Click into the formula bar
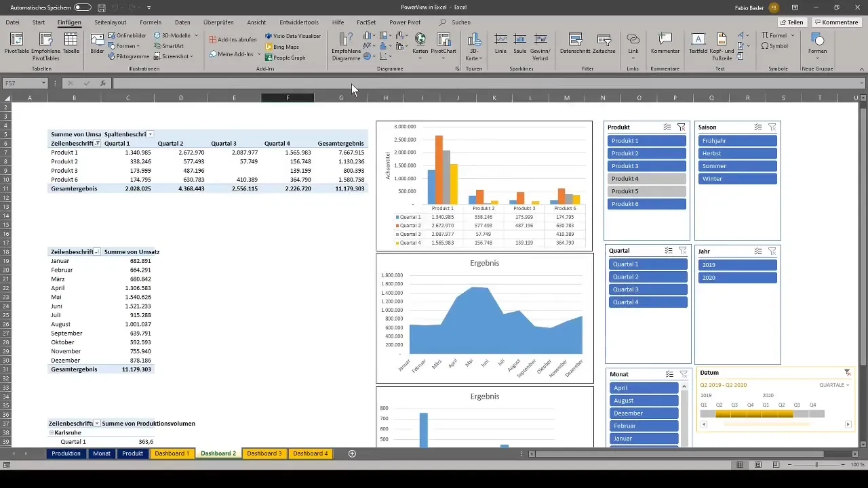The height and width of the screenshot is (488, 868). click(485, 83)
